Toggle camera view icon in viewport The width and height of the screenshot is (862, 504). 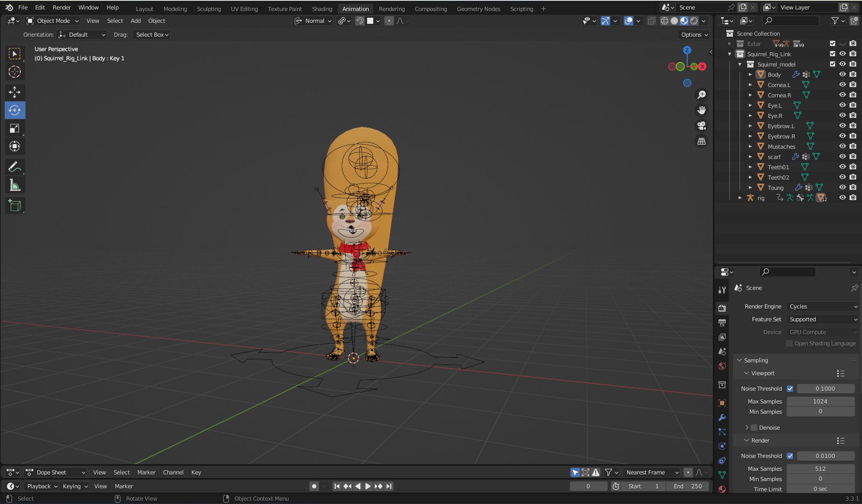[x=701, y=126]
